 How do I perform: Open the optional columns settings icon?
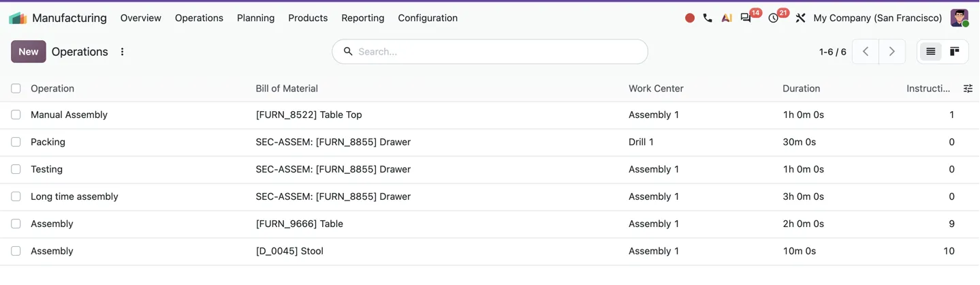click(x=968, y=89)
